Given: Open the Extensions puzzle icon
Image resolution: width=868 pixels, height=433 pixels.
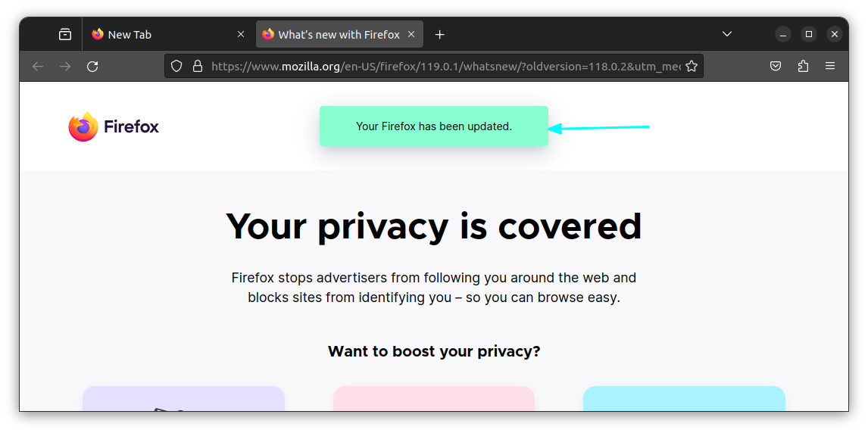Looking at the screenshot, I should (803, 67).
